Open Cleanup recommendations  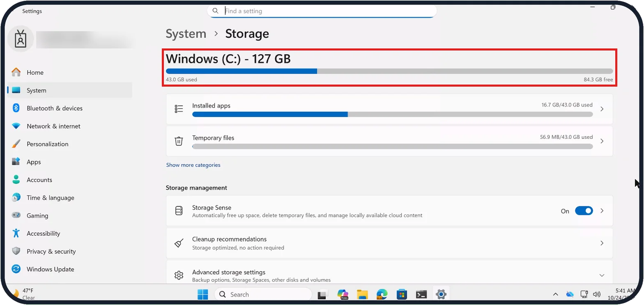pyautogui.click(x=389, y=243)
